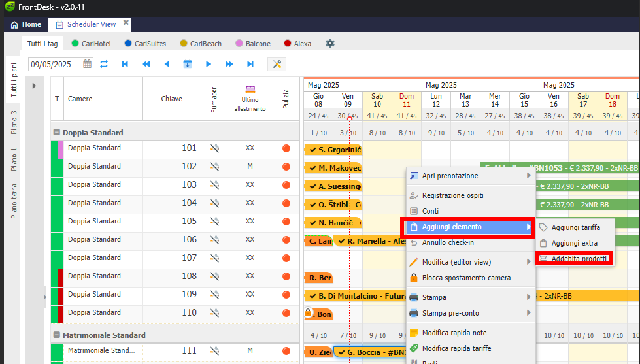The image size is (640, 364).
Task: Choose Blocca spostamento camera
Action: pos(471,278)
